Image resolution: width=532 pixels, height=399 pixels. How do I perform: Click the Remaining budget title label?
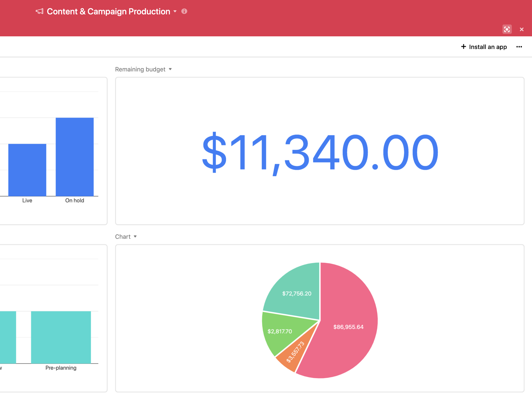(140, 69)
